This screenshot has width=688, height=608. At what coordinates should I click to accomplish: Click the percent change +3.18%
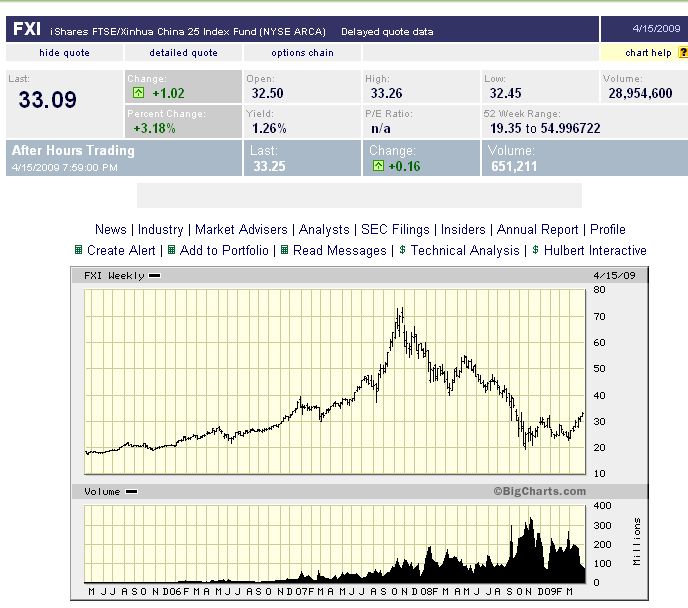[154, 129]
